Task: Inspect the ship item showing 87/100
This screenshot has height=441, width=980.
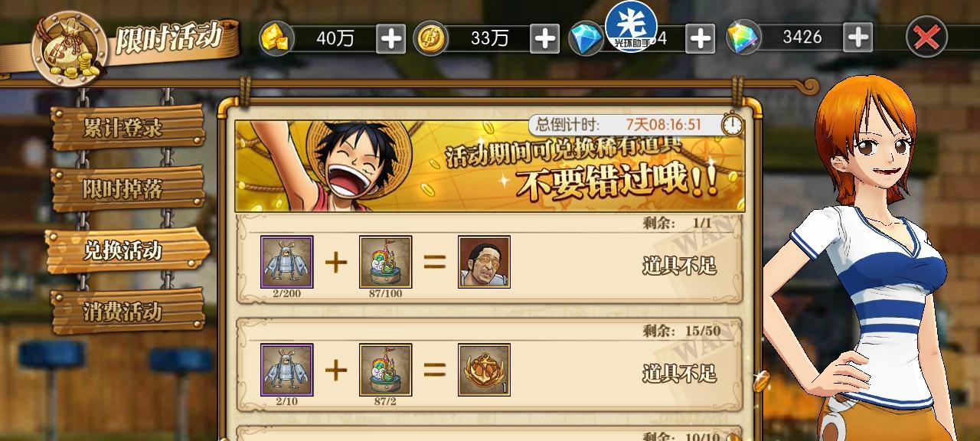Action: coord(385,262)
